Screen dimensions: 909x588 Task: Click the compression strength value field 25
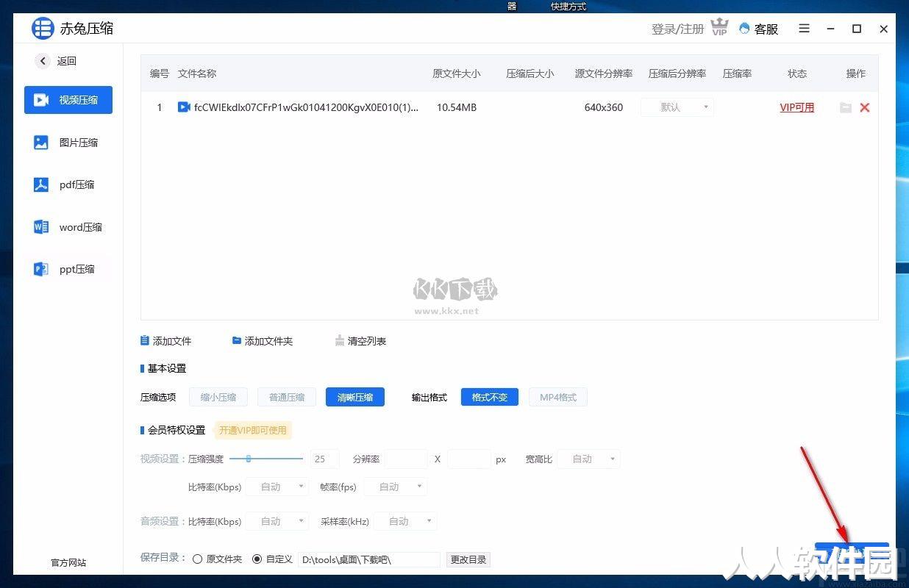pyautogui.click(x=324, y=459)
